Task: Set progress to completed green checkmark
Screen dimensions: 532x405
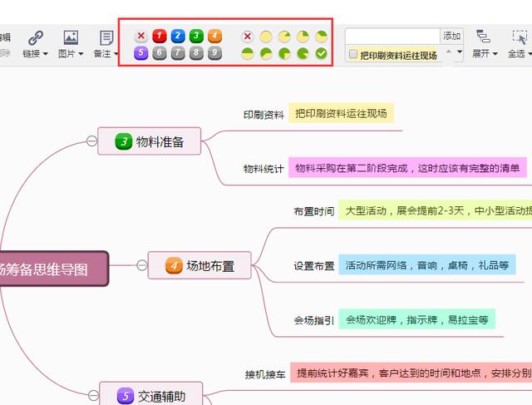Action: 321,53
